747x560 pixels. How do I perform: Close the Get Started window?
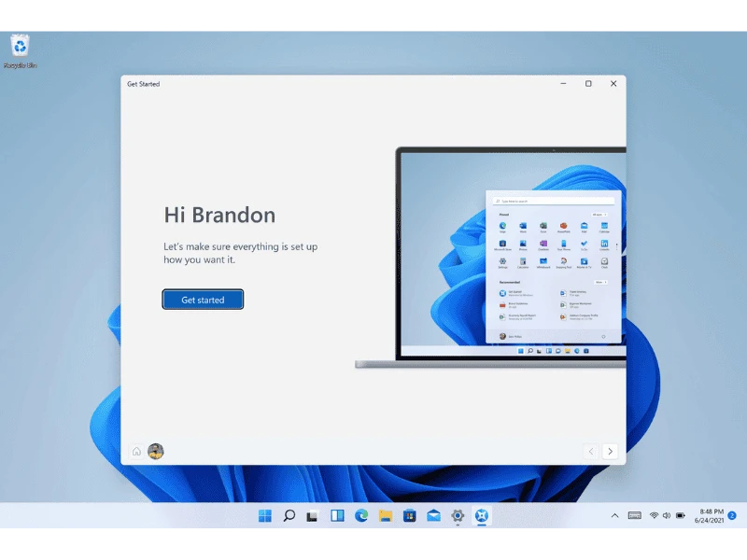613,84
